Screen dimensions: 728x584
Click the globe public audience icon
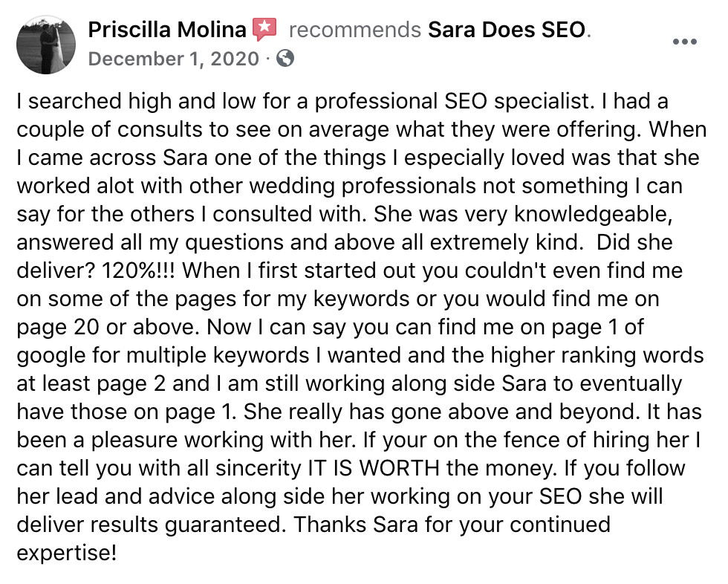(285, 59)
